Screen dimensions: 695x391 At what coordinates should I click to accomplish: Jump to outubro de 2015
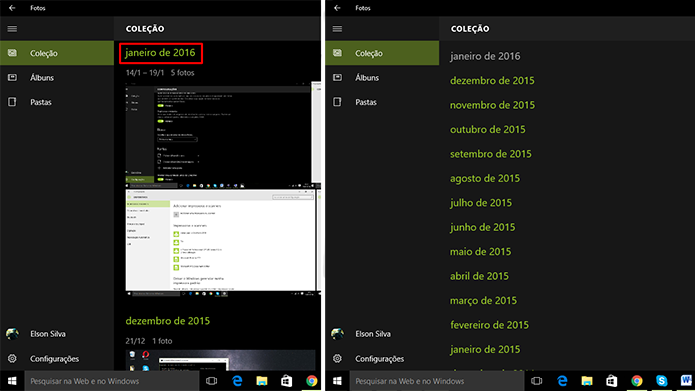click(488, 129)
